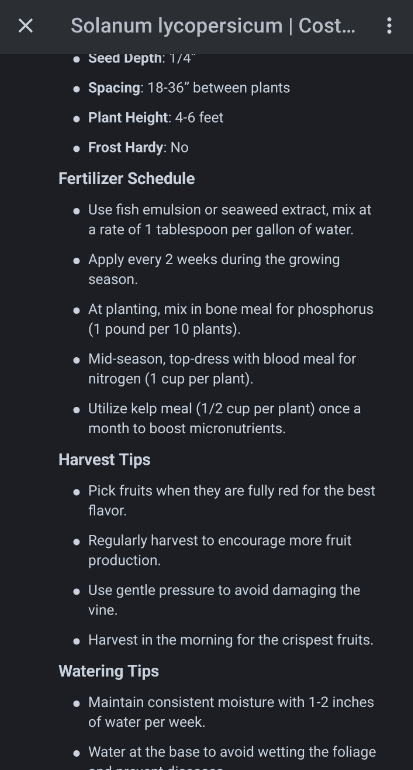This screenshot has height=770, width=413.
Task: Close the Solanum lycopersicum page
Action: point(26,26)
